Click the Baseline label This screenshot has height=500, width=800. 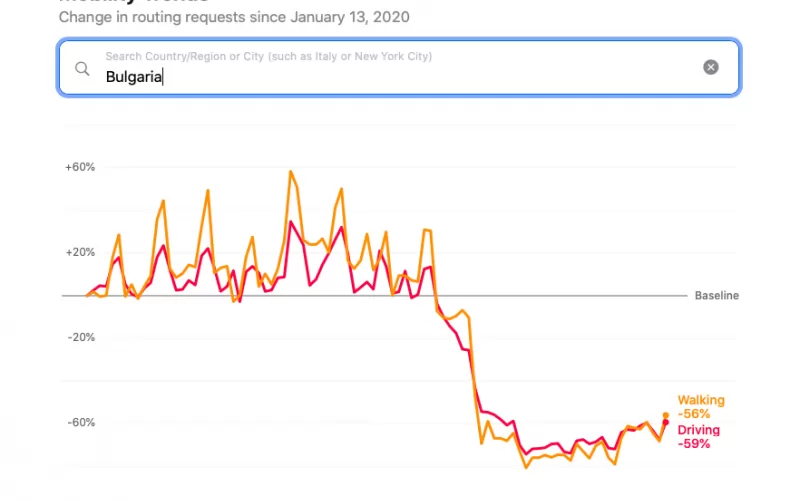[x=716, y=295]
